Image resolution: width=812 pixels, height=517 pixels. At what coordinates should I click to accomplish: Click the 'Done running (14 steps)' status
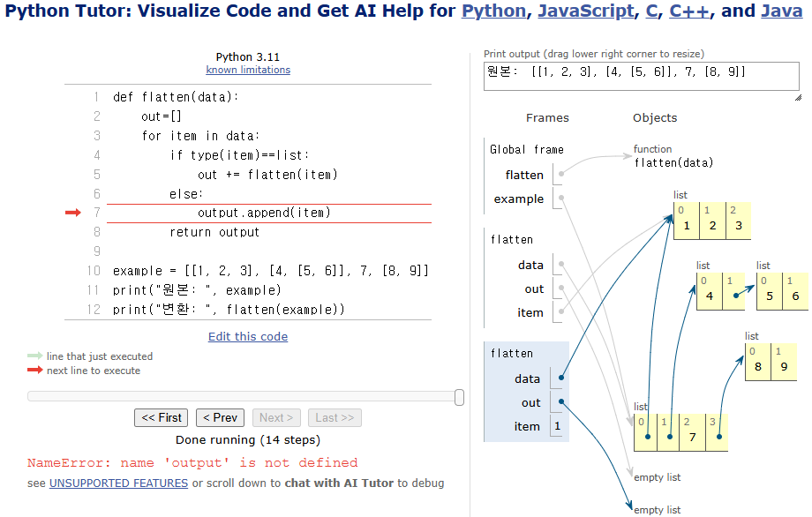pos(247,440)
